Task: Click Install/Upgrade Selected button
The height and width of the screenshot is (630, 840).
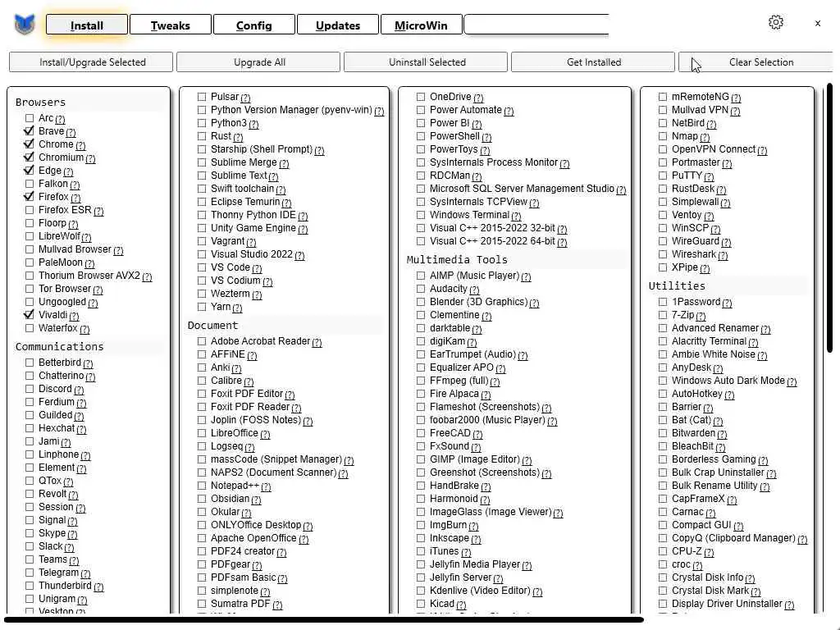Action: (91, 62)
